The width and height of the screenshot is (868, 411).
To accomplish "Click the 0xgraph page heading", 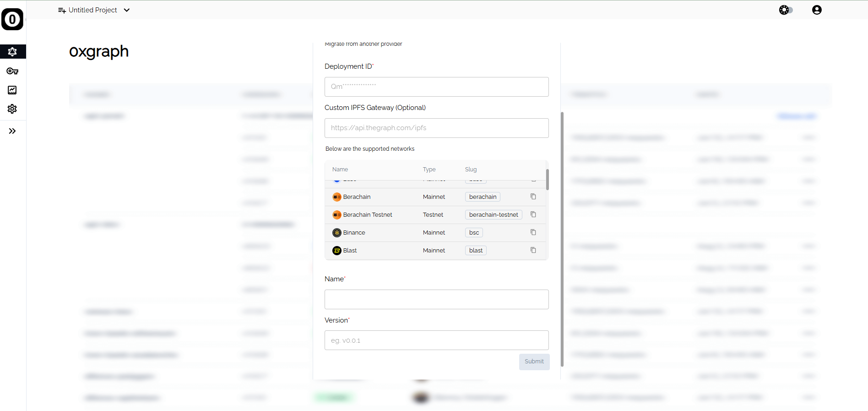I will pos(99,51).
